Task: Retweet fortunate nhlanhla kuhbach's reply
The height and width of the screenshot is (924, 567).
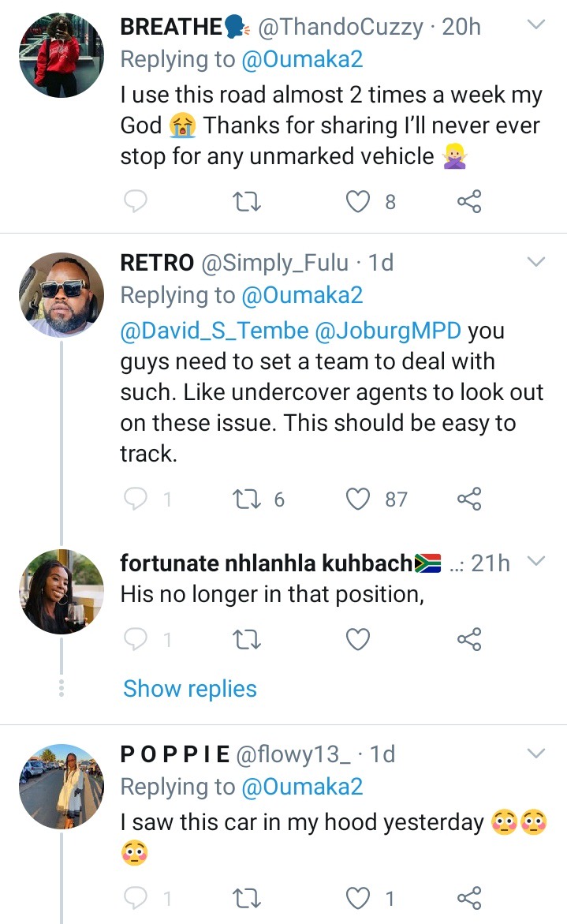Action: [248, 639]
